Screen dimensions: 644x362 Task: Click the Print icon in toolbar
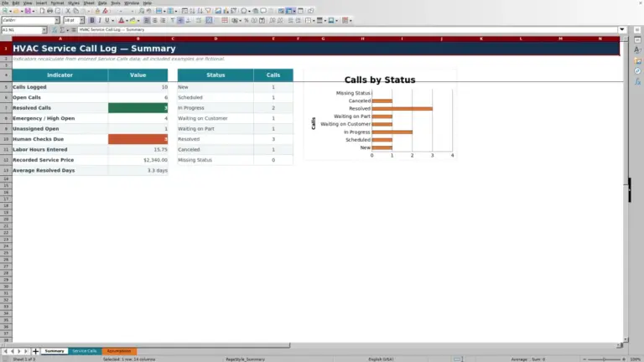[x=49, y=11]
